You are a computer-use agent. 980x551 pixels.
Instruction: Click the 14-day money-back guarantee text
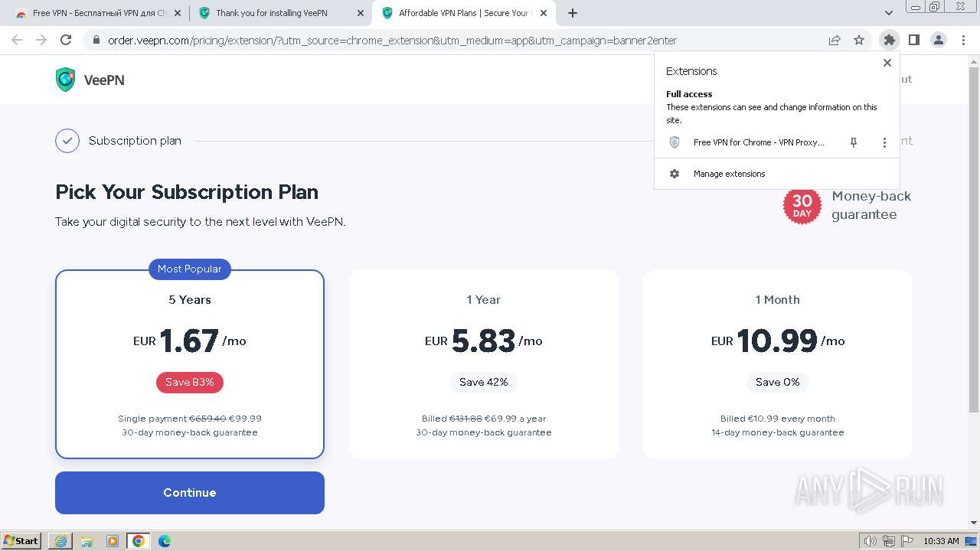[778, 432]
